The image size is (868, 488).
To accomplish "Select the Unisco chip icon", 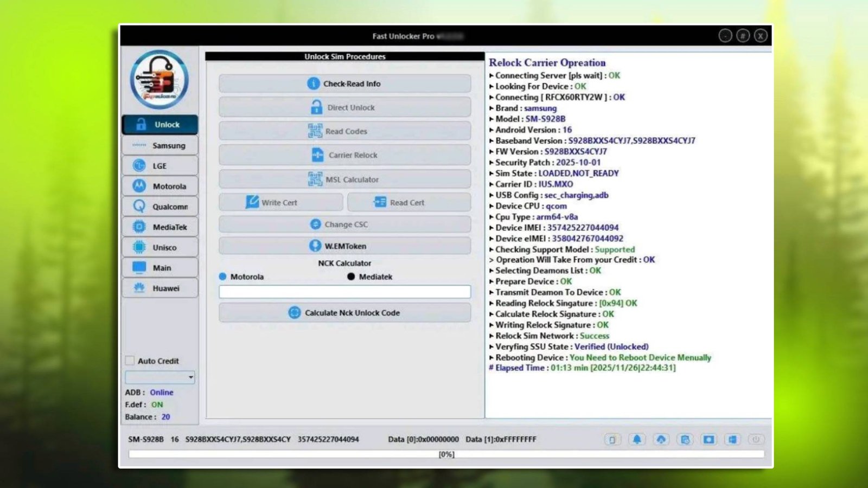I will [x=138, y=247].
